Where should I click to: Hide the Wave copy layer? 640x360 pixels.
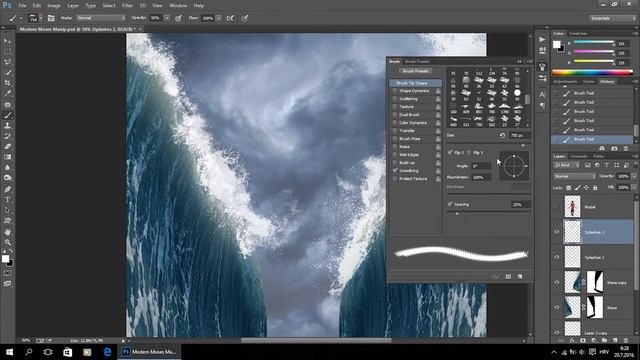[557, 282]
